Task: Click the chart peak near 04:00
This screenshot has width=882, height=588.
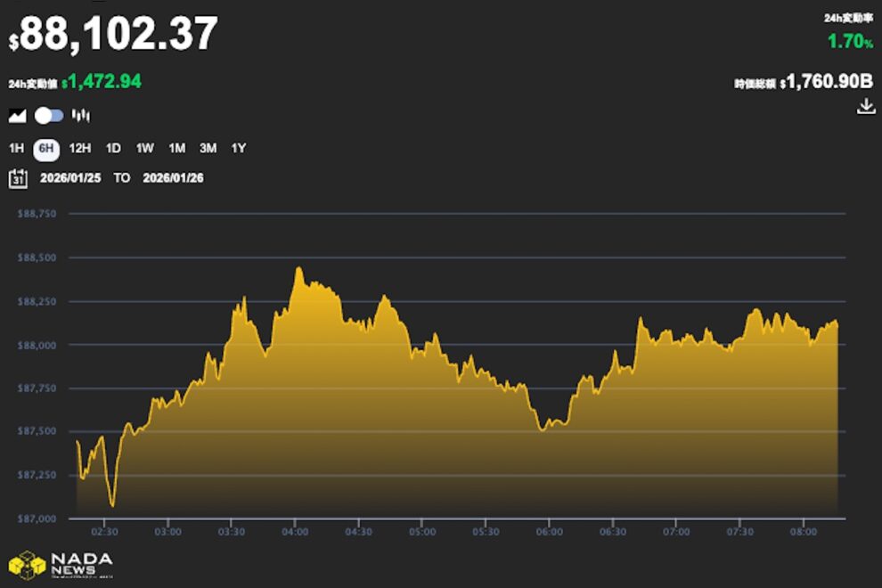Action: pos(300,267)
